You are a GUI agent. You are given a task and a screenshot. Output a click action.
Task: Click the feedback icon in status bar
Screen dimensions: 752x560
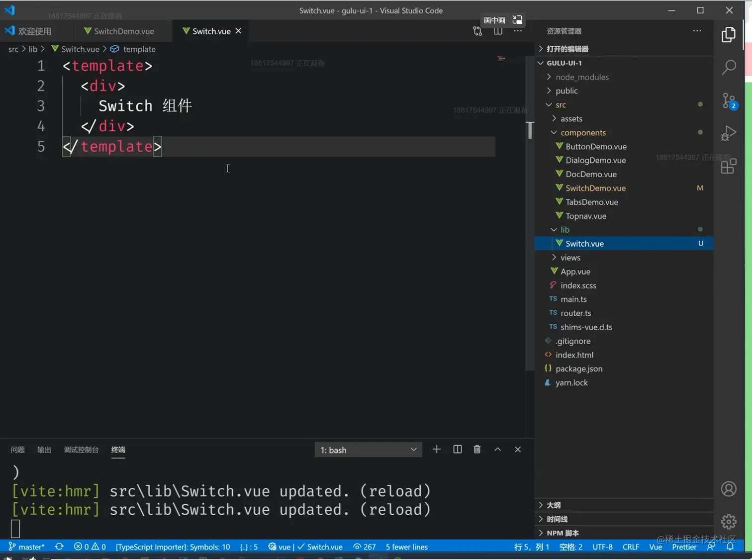pos(711,547)
